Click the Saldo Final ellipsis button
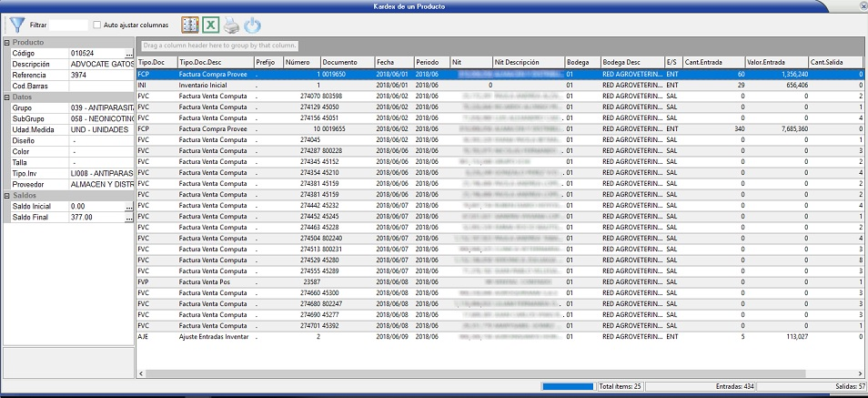 [129, 218]
